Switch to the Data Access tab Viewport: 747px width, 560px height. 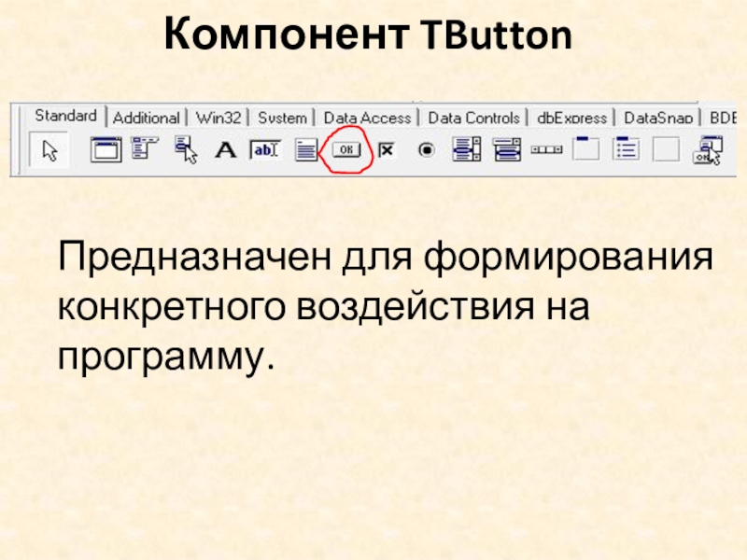(367, 119)
